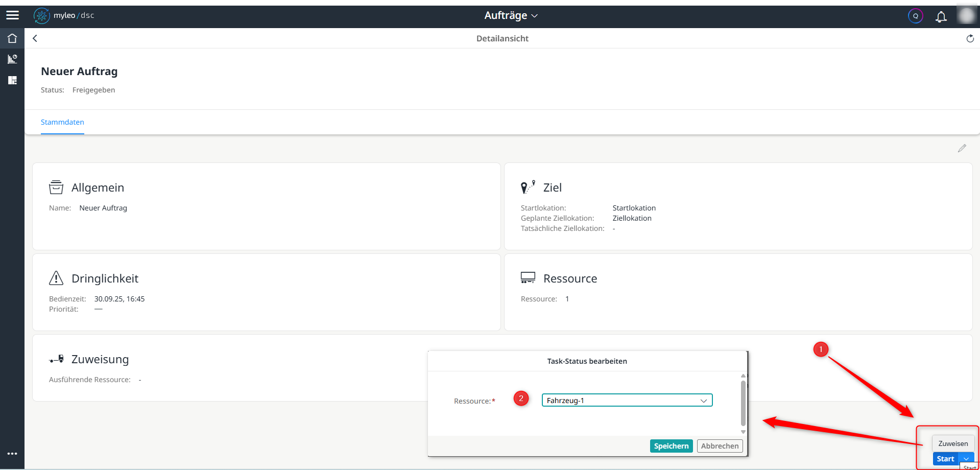Click the myleo/dsc logo
980x470 pixels.
click(64, 15)
